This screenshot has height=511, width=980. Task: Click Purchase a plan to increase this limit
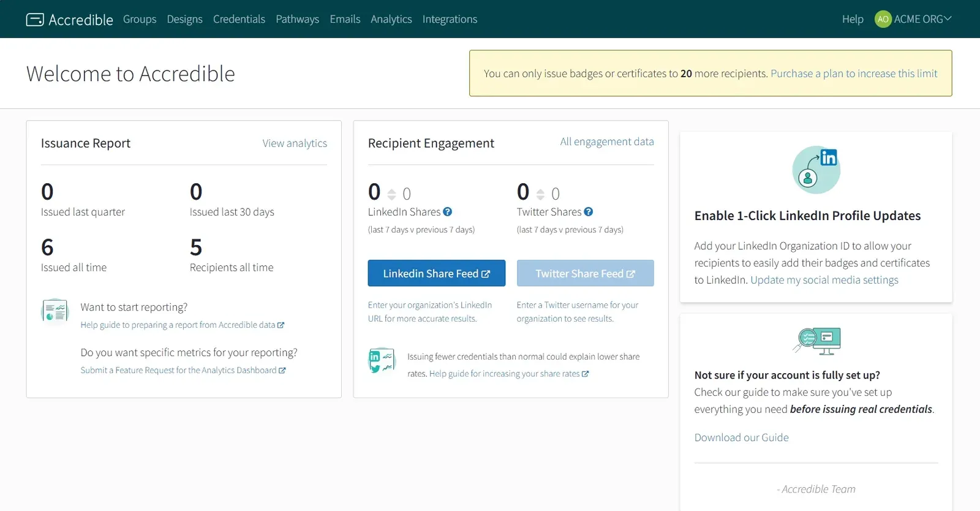[x=854, y=74]
